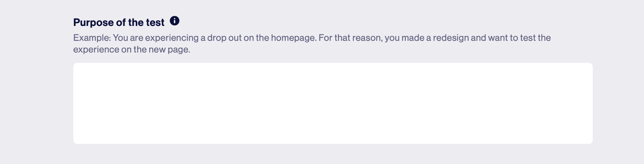Activate the large purpose description field
Image resolution: width=644 pixels, height=164 pixels.
point(333,103)
